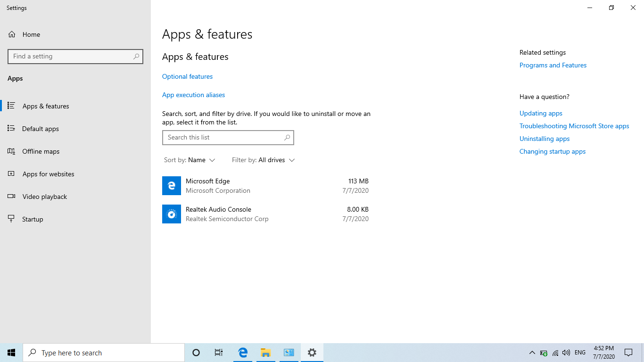Click Settings gear icon on taskbar
This screenshot has width=644, height=362.
coord(312,353)
